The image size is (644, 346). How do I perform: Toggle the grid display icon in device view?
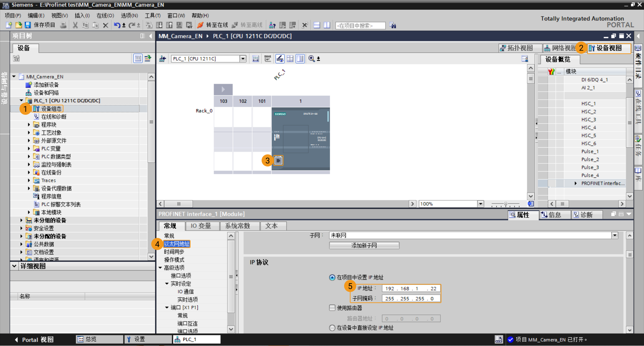(x=290, y=58)
